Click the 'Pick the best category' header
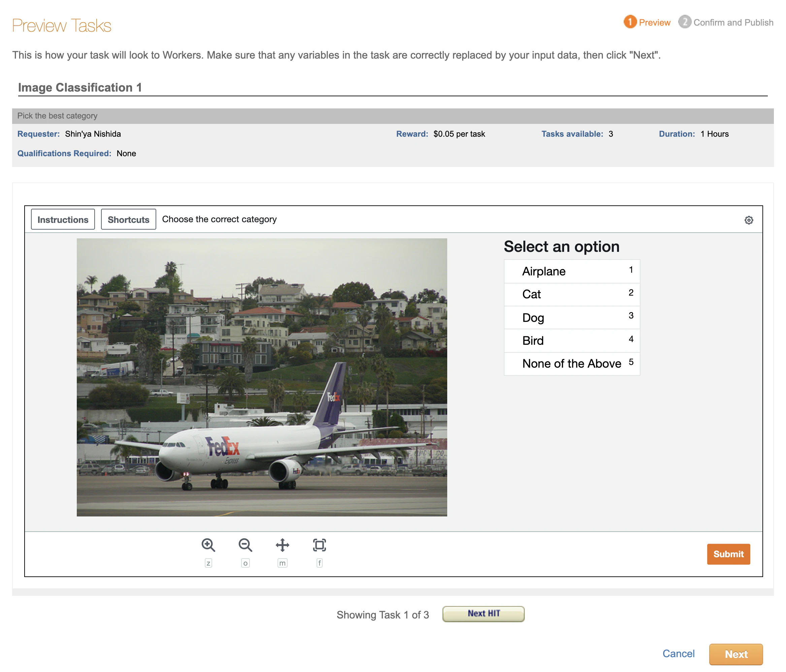The height and width of the screenshot is (672, 786). (57, 116)
